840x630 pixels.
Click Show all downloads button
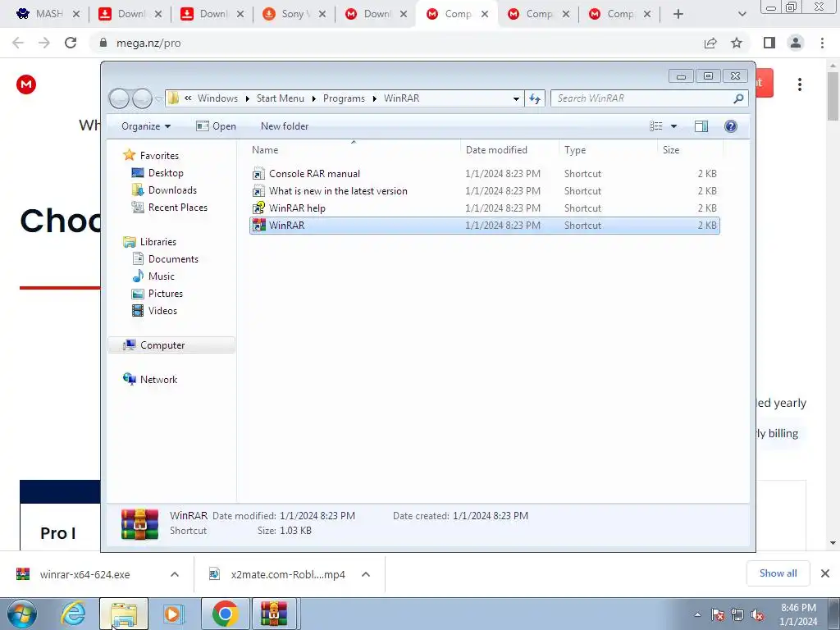(778, 573)
